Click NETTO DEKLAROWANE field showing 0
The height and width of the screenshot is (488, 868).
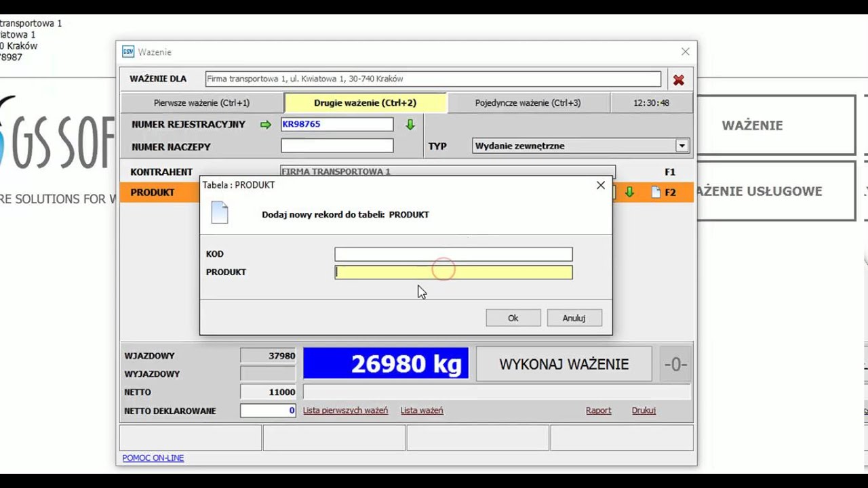[268, 411]
